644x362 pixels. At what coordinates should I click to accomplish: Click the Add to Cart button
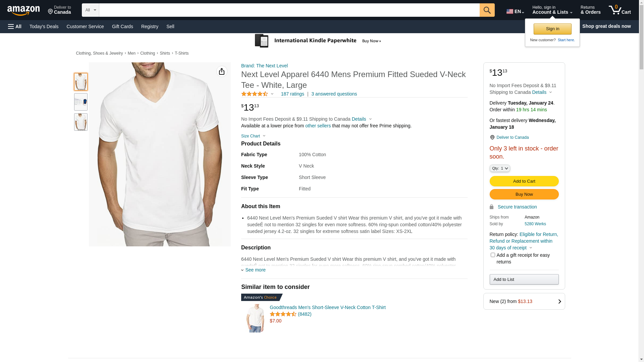[x=524, y=181]
